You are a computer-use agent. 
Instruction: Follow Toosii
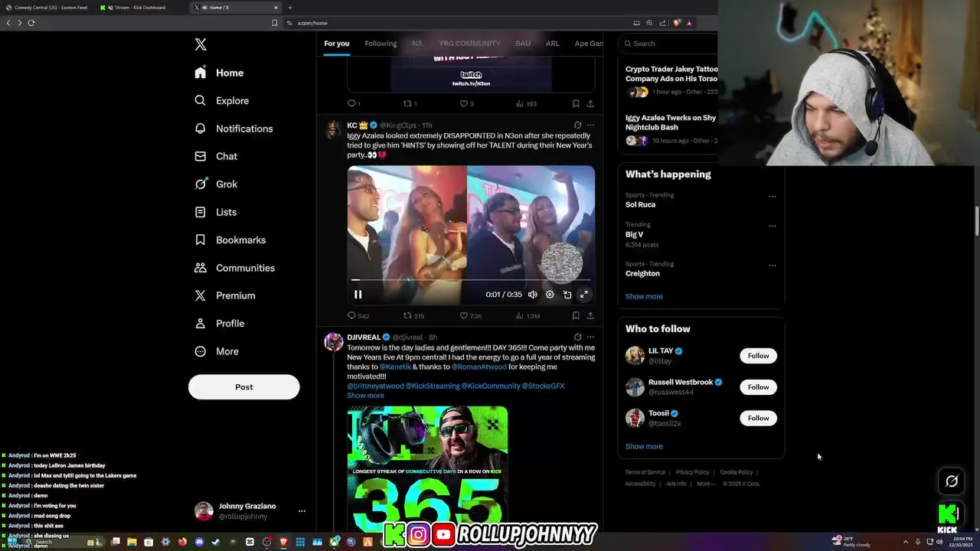758,418
